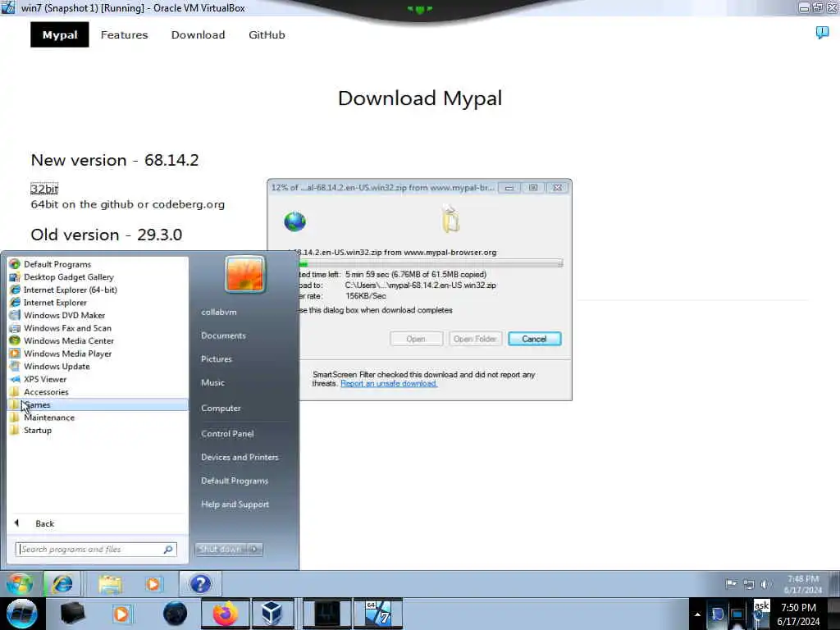Open Windows Explorer on VM taskbar
The height and width of the screenshot is (630, 840).
pyautogui.click(x=111, y=584)
